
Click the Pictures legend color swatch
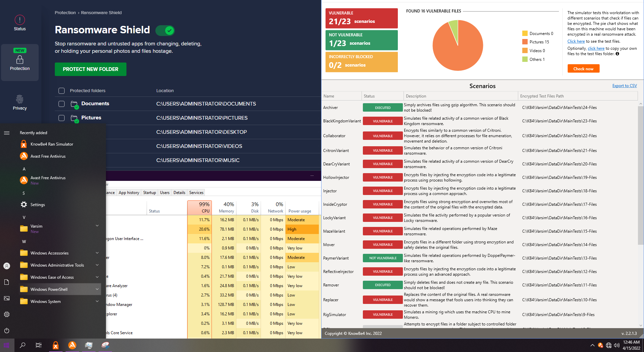tap(525, 42)
